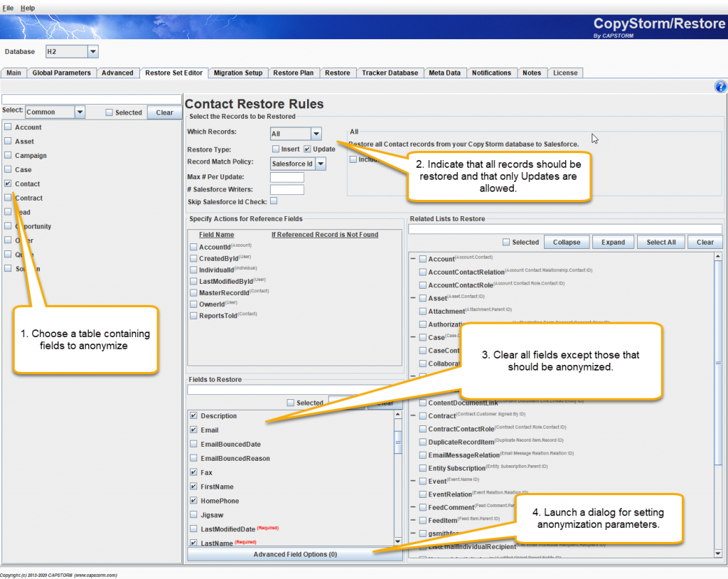Toggle the Selected checkbox in table list
This screenshot has width=728, height=579.
[x=109, y=112]
